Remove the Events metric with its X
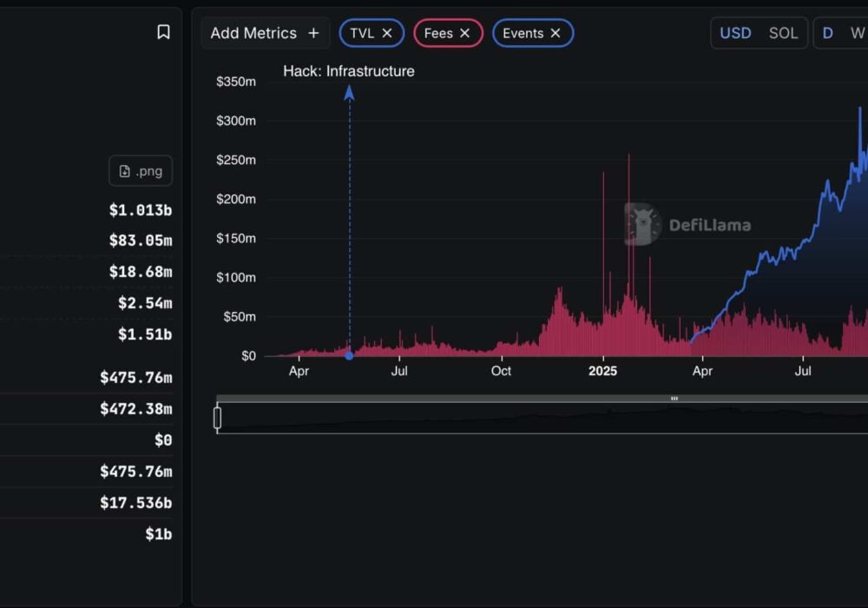This screenshot has height=608, width=868. click(556, 33)
